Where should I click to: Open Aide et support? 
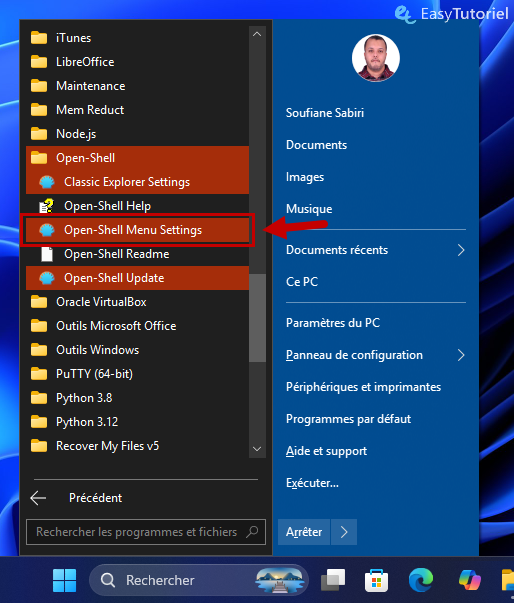(326, 451)
